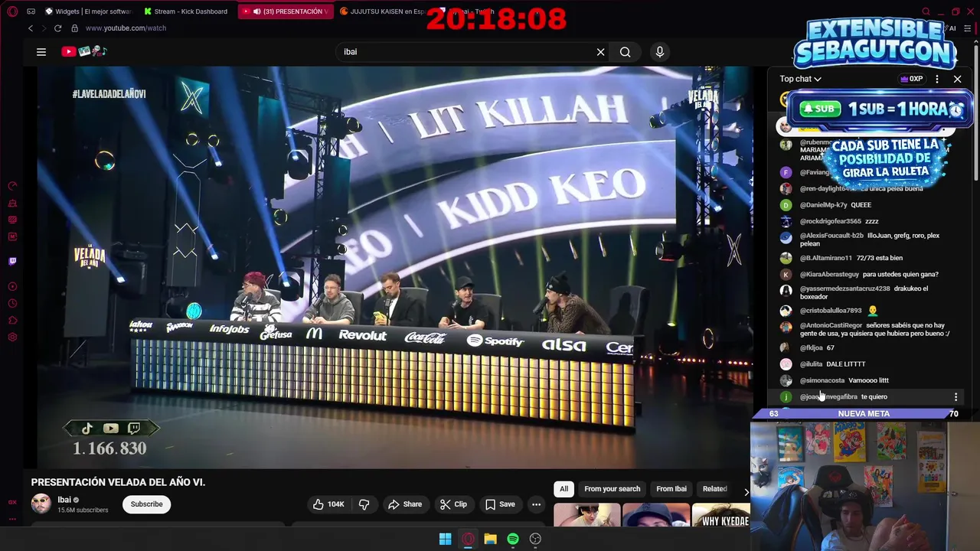Open live chat more options menu
This screenshot has width=980, height=551.
pos(937,79)
